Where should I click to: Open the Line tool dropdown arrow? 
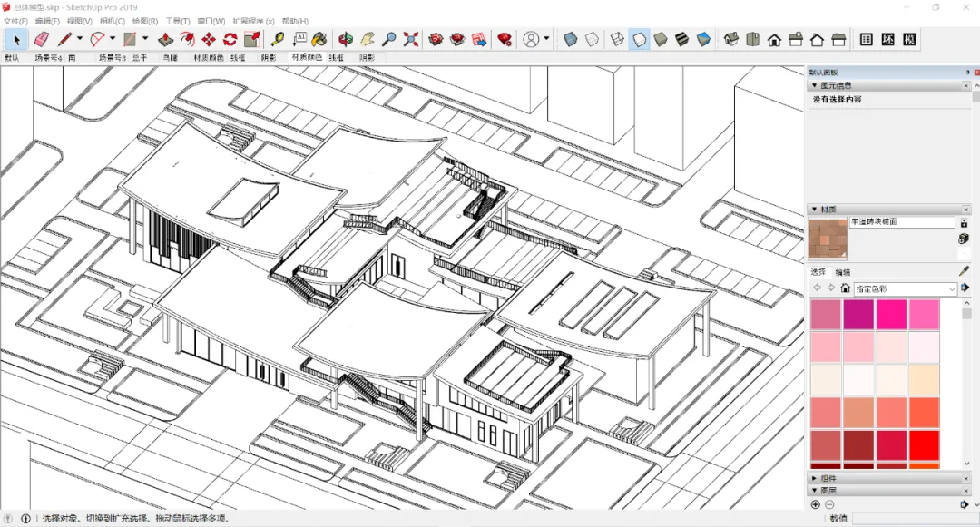click(x=79, y=39)
